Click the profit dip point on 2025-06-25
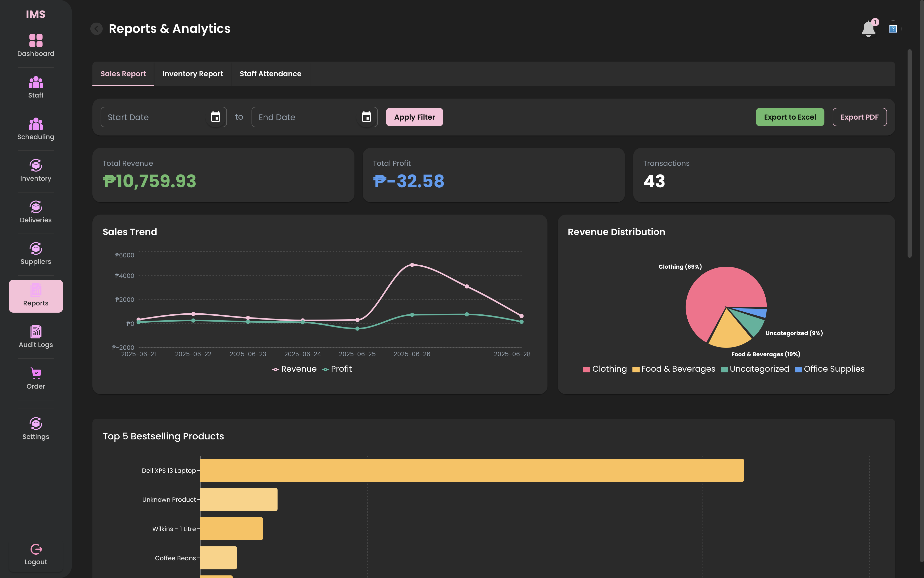 click(x=358, y=328)
